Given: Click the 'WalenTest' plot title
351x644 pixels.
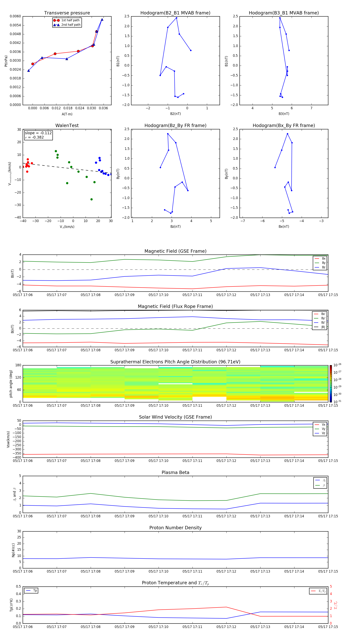Looking at the screenshot, I should (67, 125).
